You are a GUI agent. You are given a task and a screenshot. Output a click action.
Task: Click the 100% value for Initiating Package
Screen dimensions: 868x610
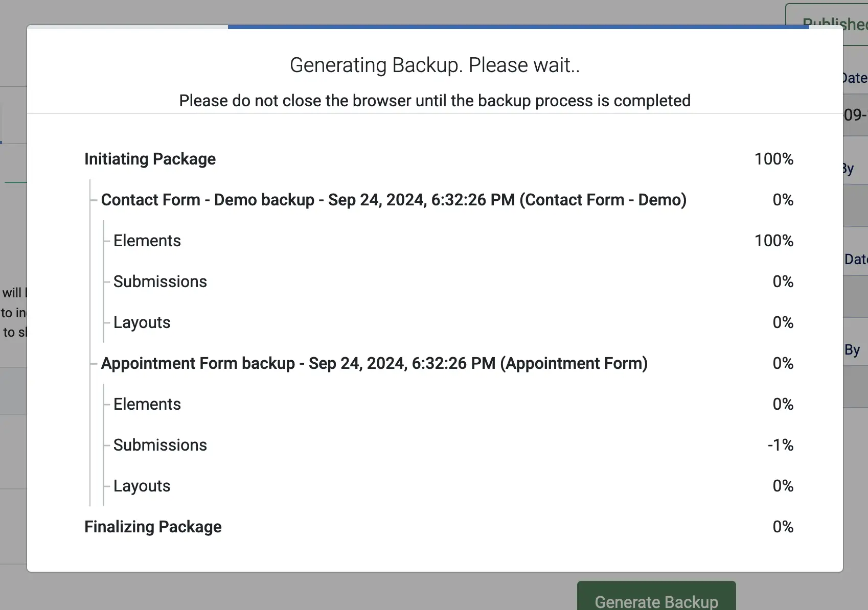773,159
